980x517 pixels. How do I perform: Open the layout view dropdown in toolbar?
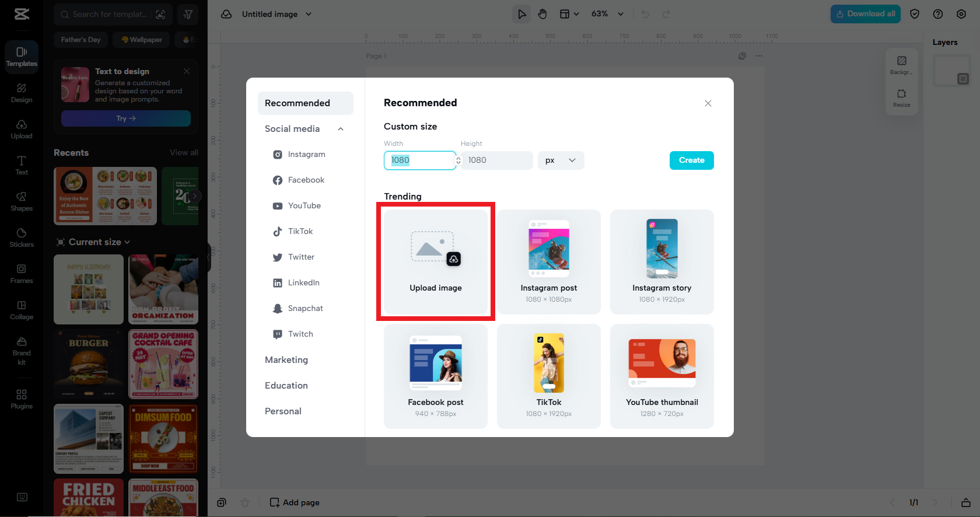pyautogui.click(x=569, y=14)
